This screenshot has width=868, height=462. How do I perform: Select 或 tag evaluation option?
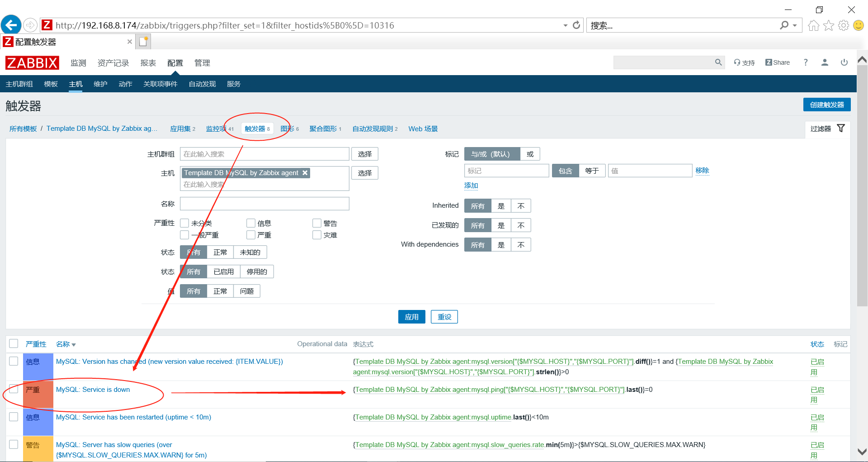(530, 154)
